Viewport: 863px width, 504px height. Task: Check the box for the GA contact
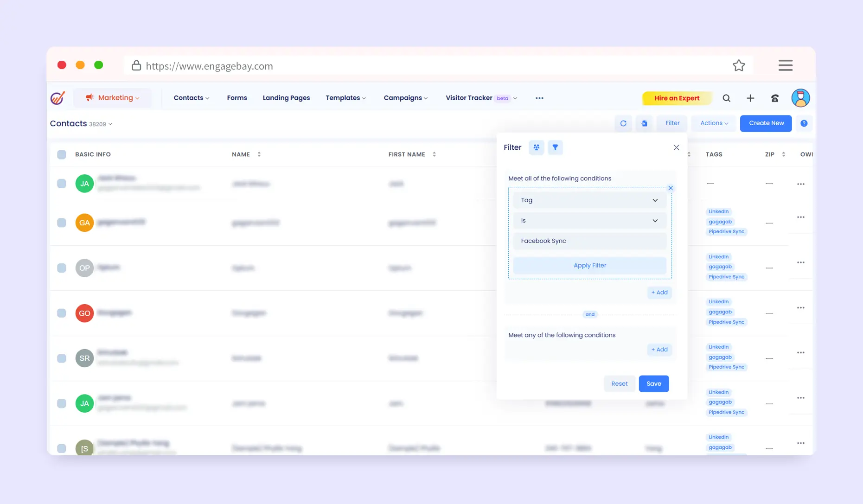point(62,223)
